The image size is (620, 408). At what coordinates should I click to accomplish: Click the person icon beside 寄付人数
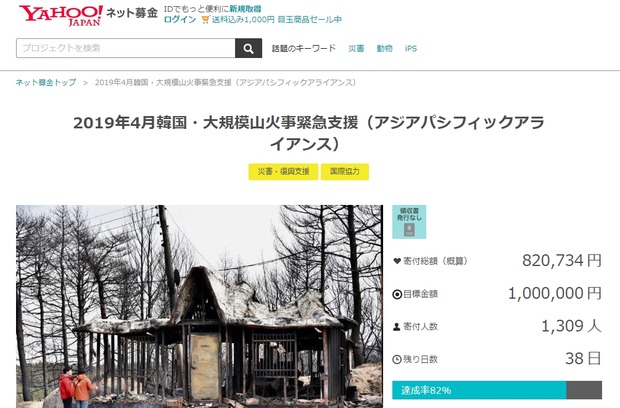pos(397,327)
